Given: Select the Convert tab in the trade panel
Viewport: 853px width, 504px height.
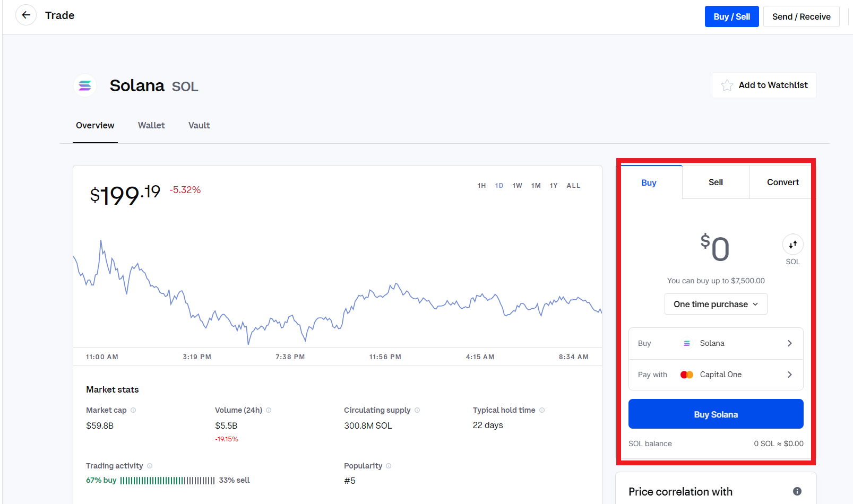Looking at the screenshot, I should click(x=782, y=183).
